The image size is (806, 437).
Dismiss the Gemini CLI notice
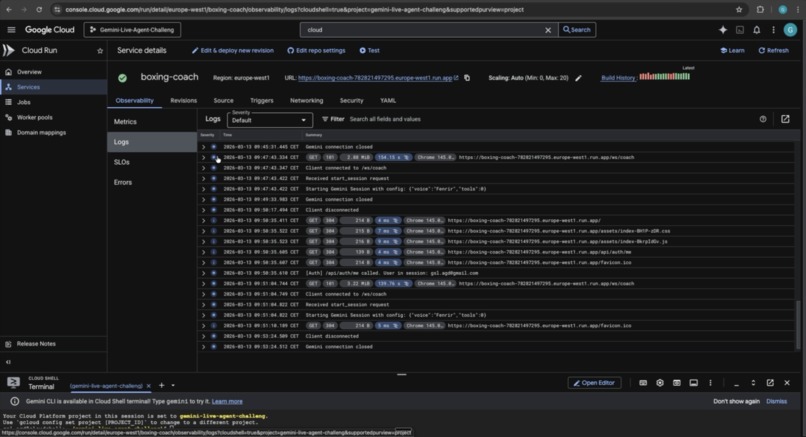[x=776, y=402]
